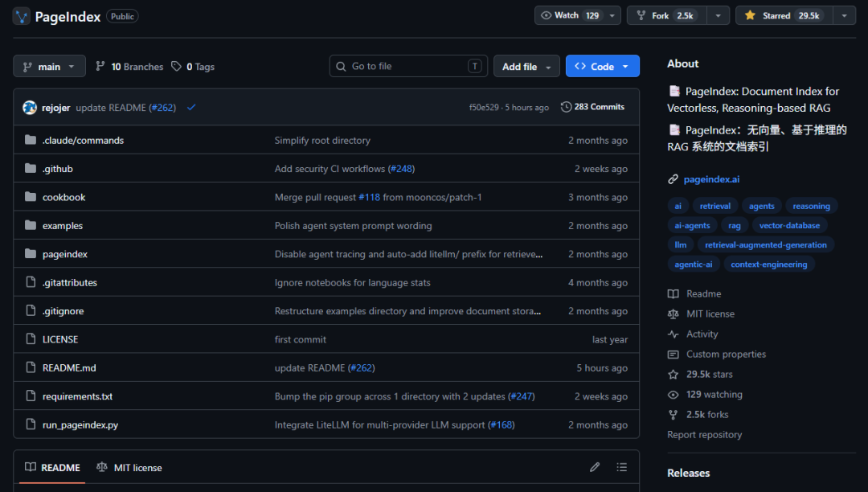Click the Fork 2.5k button

tap(667, 15)
